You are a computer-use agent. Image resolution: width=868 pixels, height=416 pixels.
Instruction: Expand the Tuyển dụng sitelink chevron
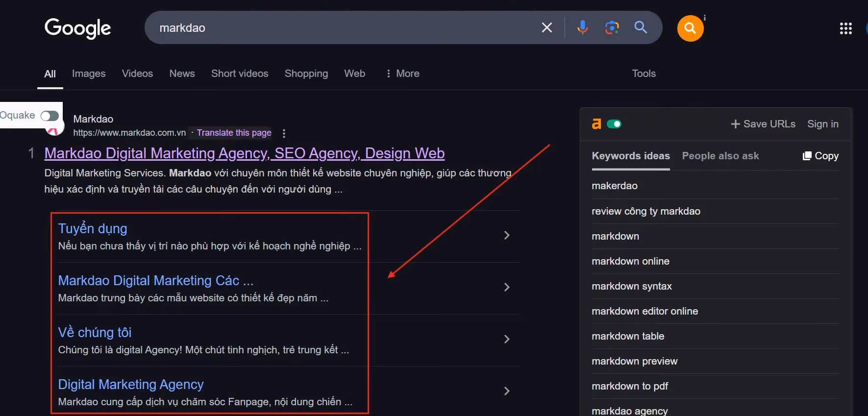(507, 235)
